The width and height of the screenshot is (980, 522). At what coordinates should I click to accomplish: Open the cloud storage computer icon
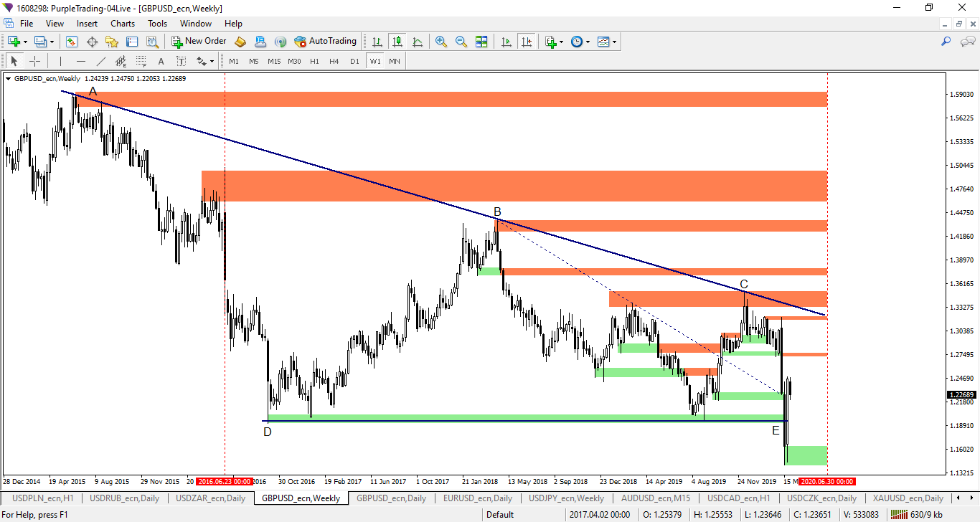tap(260, 42)
